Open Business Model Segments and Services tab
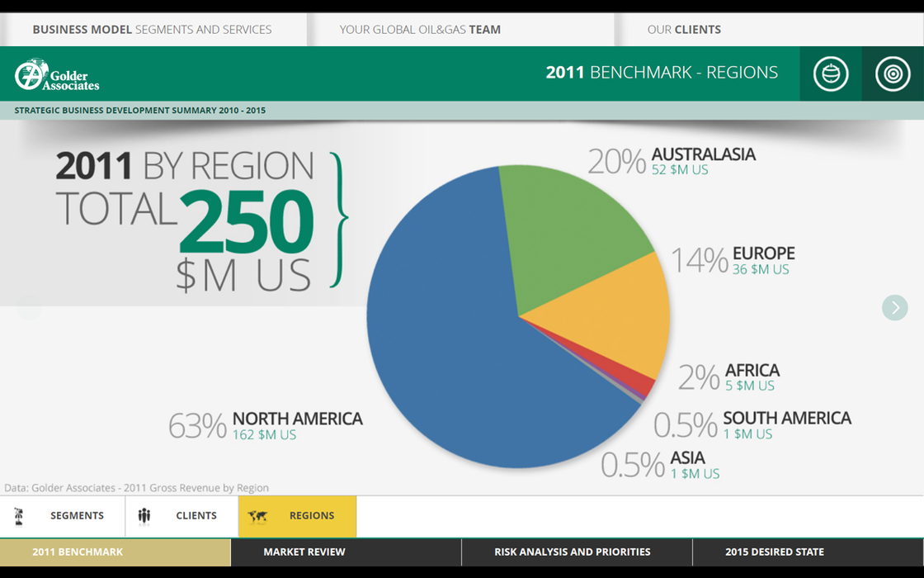This screenshot has width=924, height=578. coord(152,30)
